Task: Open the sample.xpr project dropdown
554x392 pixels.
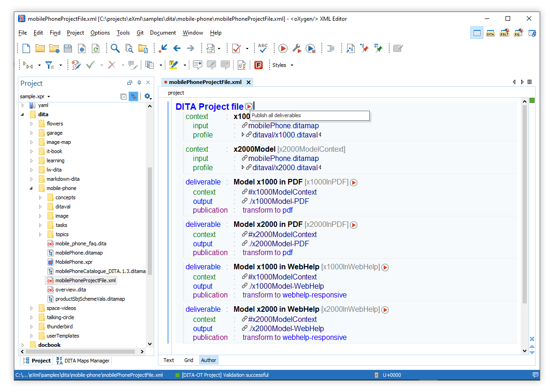Action: click(x=35, y=96)
